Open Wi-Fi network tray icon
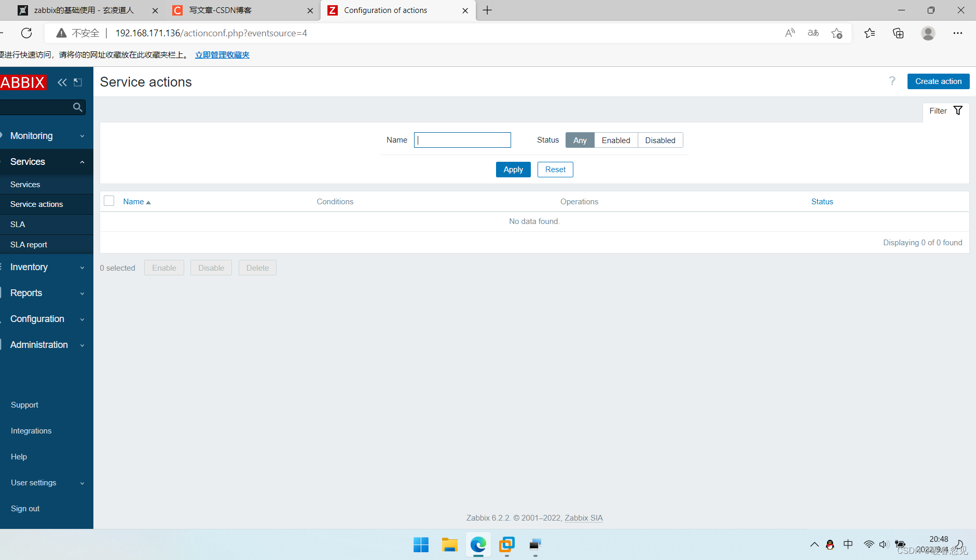Screen dimensions: 976x560 point(869,544)
